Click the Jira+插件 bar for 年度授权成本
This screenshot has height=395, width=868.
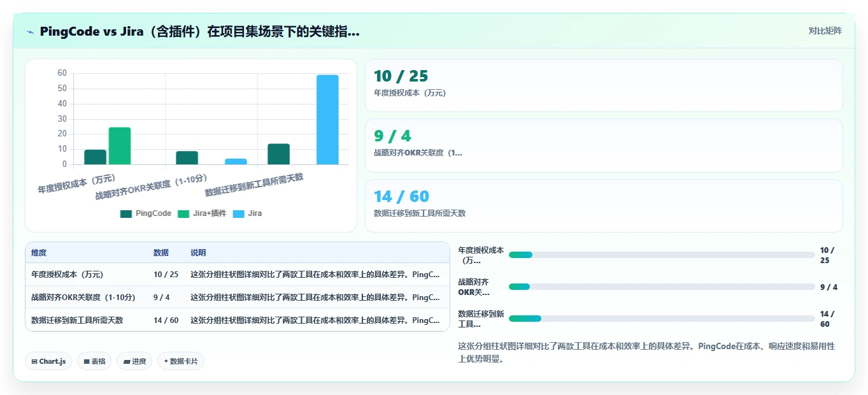(120, 146)
